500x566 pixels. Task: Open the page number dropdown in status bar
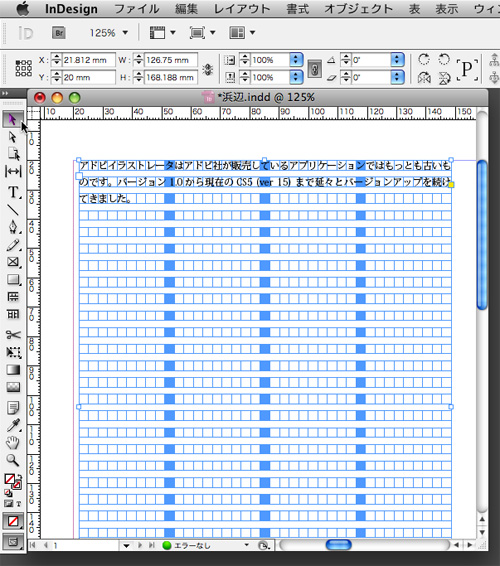[x=126, y=545]
